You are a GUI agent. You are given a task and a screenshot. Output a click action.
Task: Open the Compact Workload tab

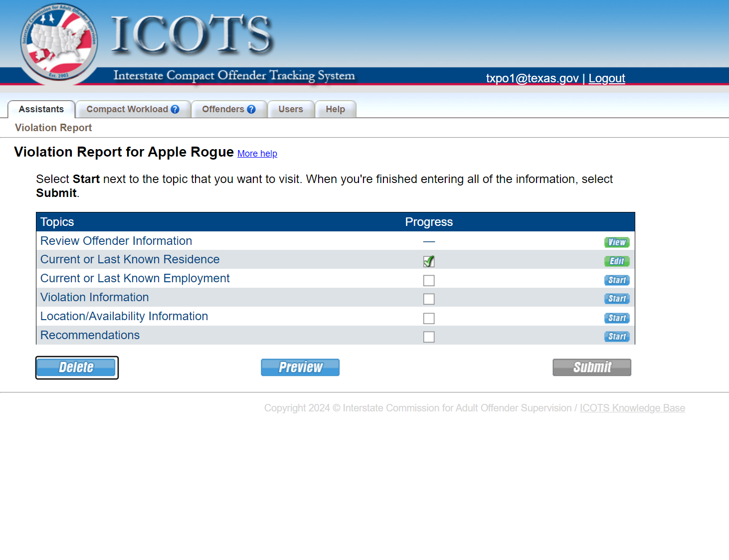coord(127,109)
